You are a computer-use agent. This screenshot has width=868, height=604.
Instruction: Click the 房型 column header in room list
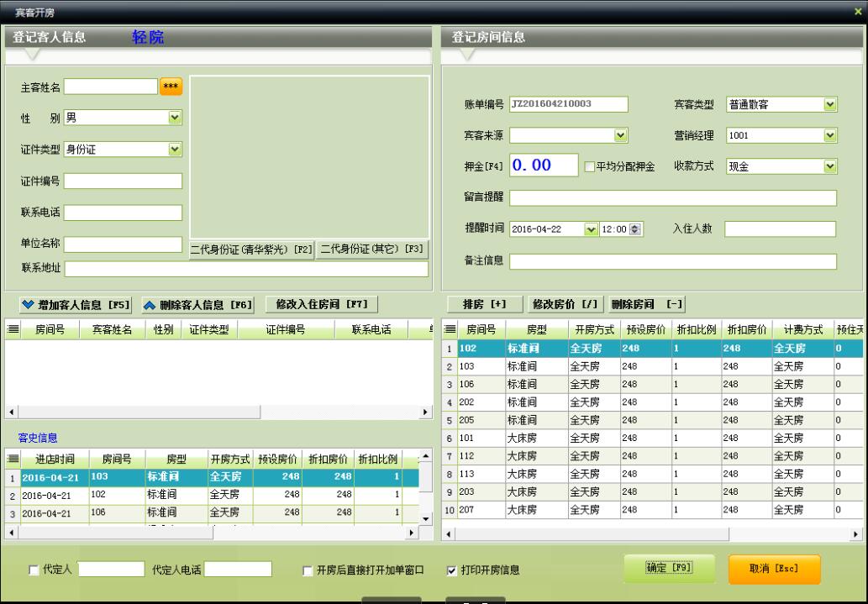point(536,330)
